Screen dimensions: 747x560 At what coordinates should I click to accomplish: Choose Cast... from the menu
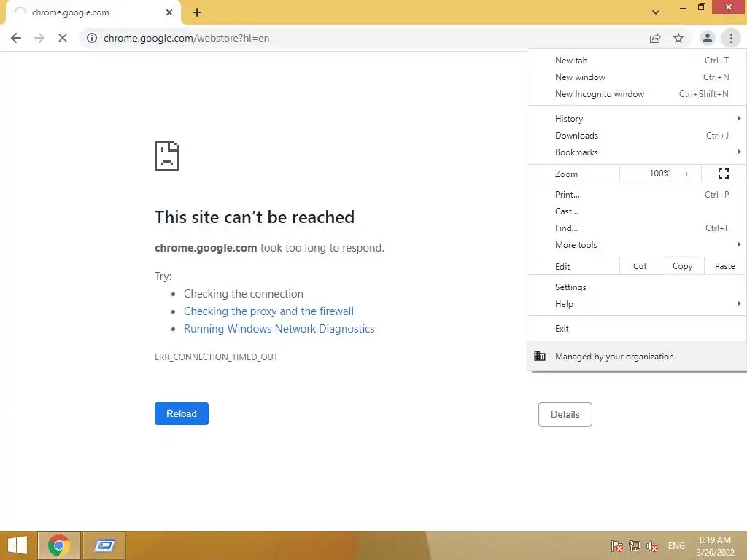click(x=637, y=211)
